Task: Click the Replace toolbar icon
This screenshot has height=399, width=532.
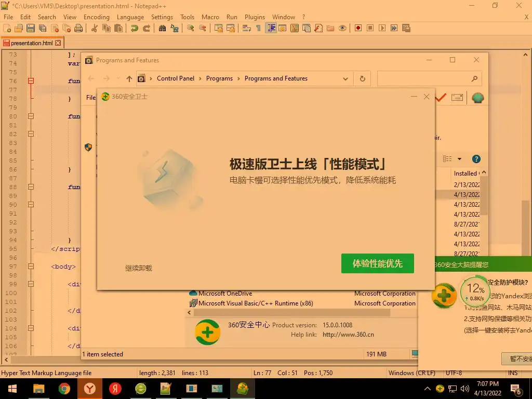Action: (175, 28)
